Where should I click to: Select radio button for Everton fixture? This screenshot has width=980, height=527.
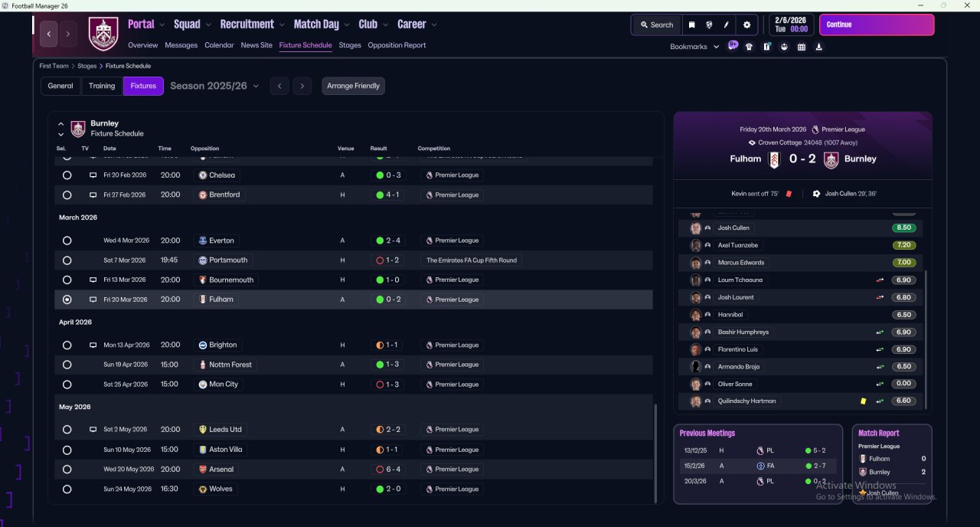[x=67, y=241]
